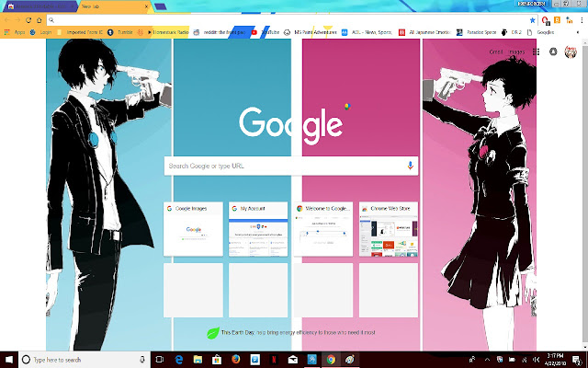Click the orange extension icon in toolbar

558,20
